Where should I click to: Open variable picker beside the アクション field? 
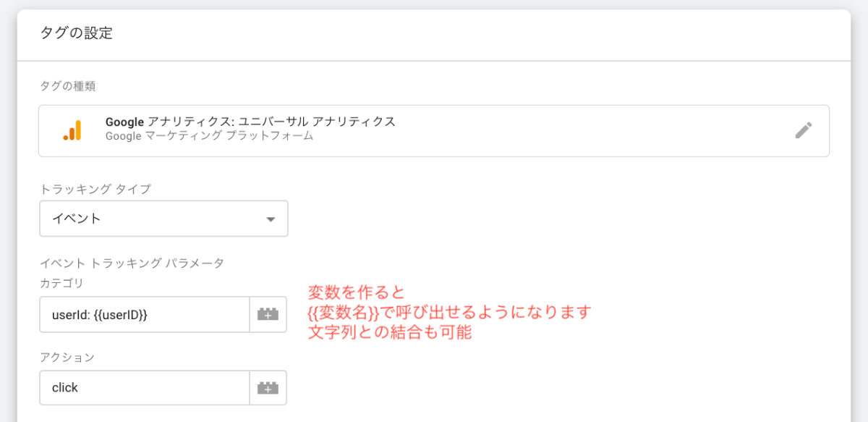(268, 388)
